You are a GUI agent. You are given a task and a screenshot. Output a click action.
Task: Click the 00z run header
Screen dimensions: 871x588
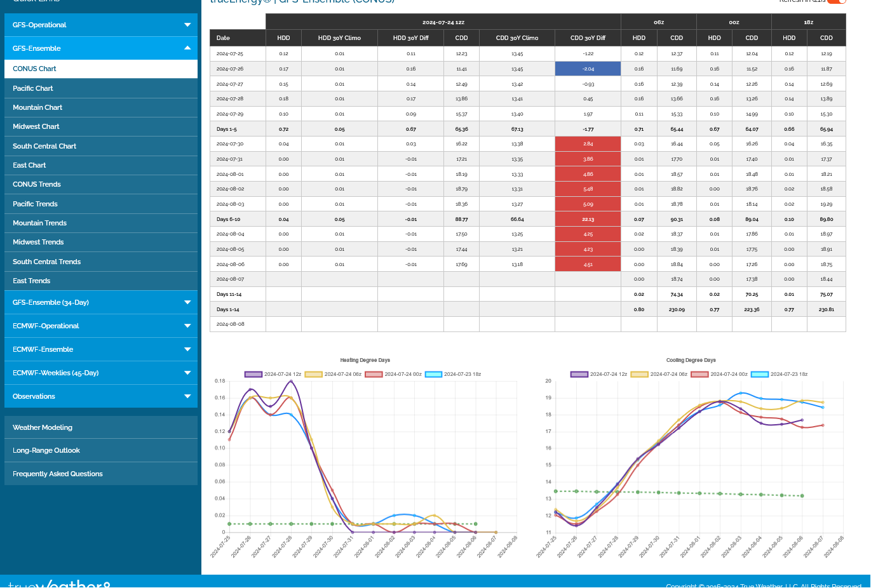[x=734, y=22]
